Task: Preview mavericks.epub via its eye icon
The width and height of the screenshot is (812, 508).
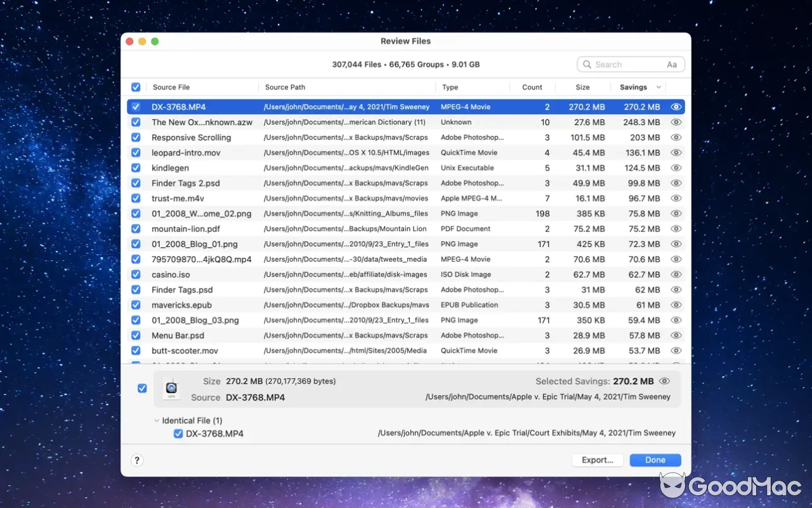Action: (x=676, y=305)
